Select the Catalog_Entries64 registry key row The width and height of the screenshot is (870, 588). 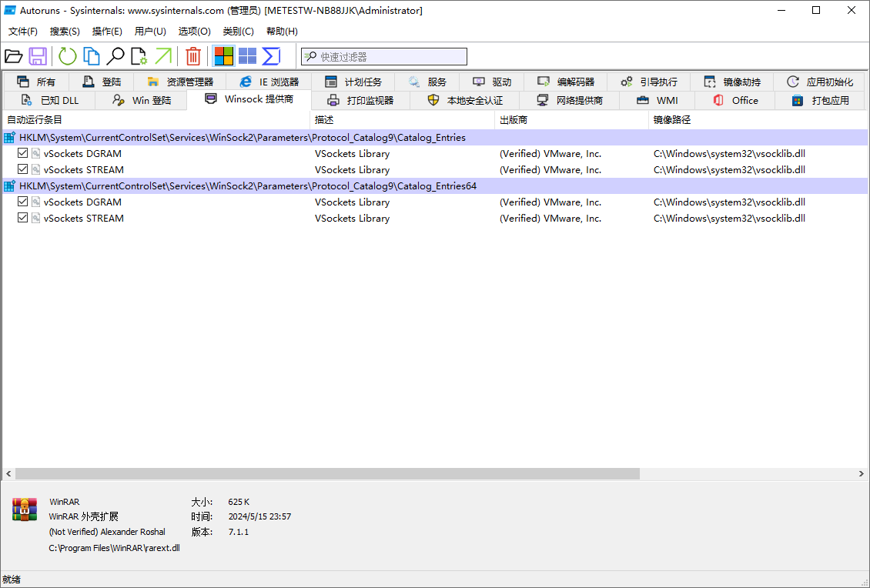pos(435,185)
